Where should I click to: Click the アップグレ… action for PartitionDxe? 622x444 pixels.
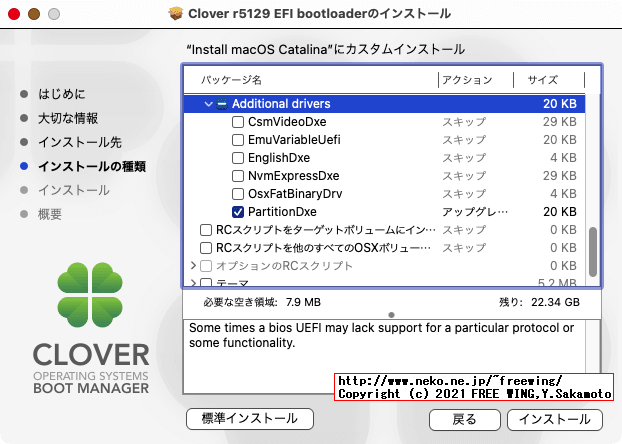pyautogui.click(x=475, y=212)
